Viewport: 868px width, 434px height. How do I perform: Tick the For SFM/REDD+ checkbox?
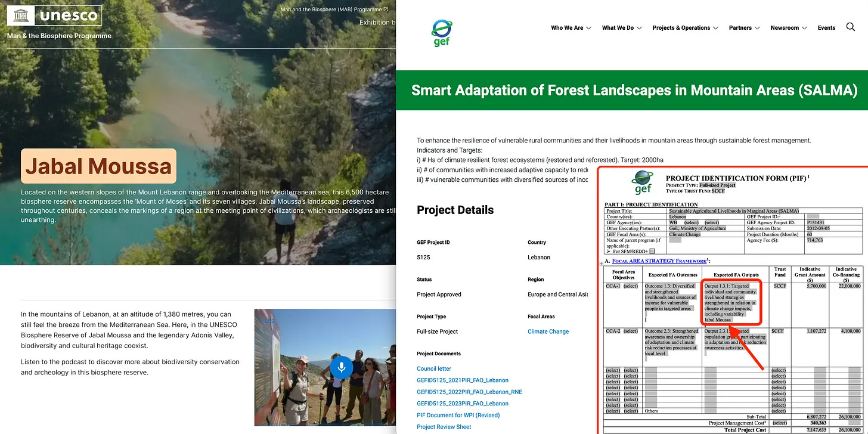point(652,251)
